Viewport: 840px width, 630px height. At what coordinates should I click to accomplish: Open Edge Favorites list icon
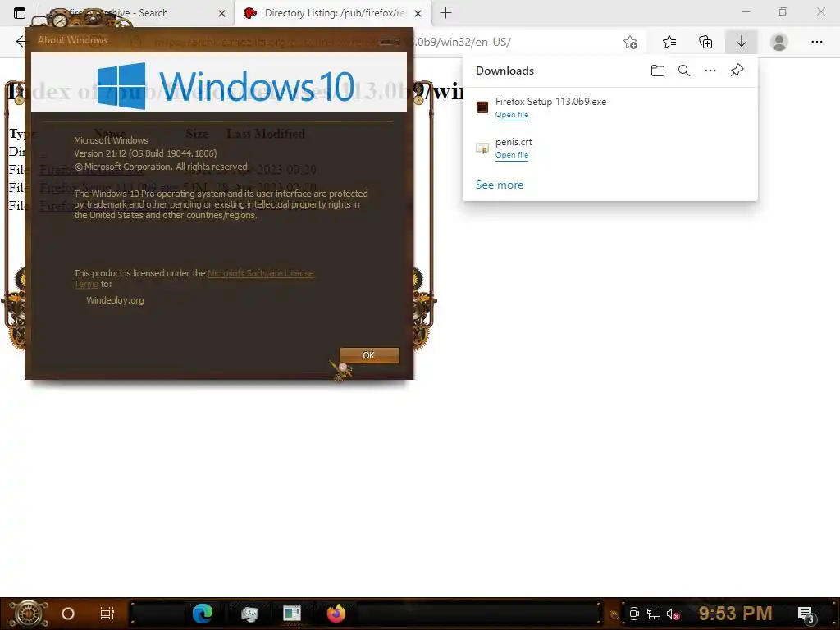[669, 42]
